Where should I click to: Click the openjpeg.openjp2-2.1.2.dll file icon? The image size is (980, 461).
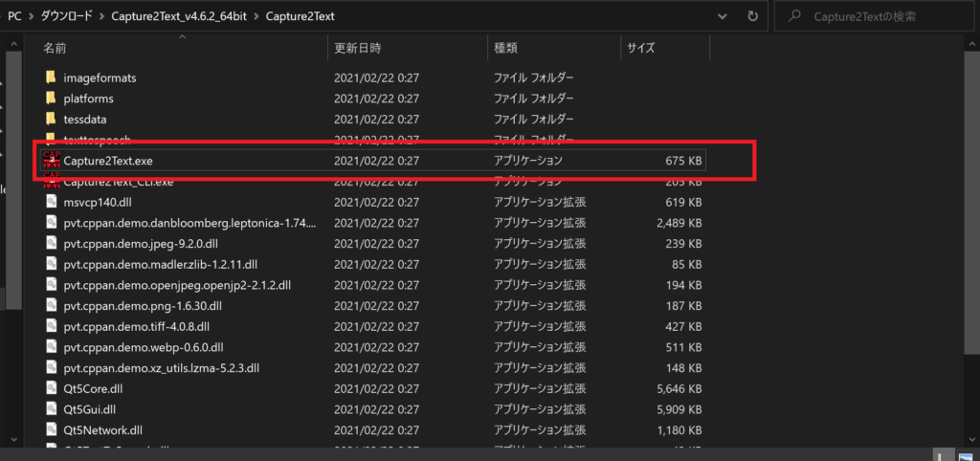[52, 285]
